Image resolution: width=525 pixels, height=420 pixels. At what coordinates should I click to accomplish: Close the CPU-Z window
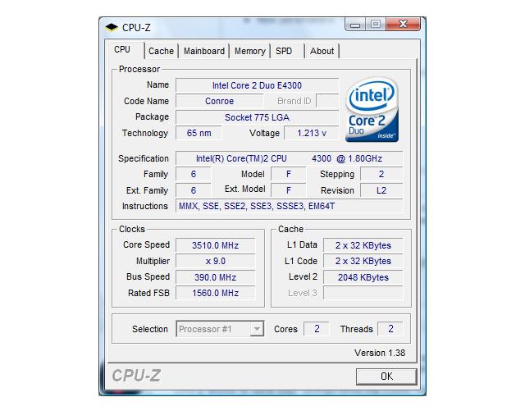pyautogui.click(x=403, y=25)
